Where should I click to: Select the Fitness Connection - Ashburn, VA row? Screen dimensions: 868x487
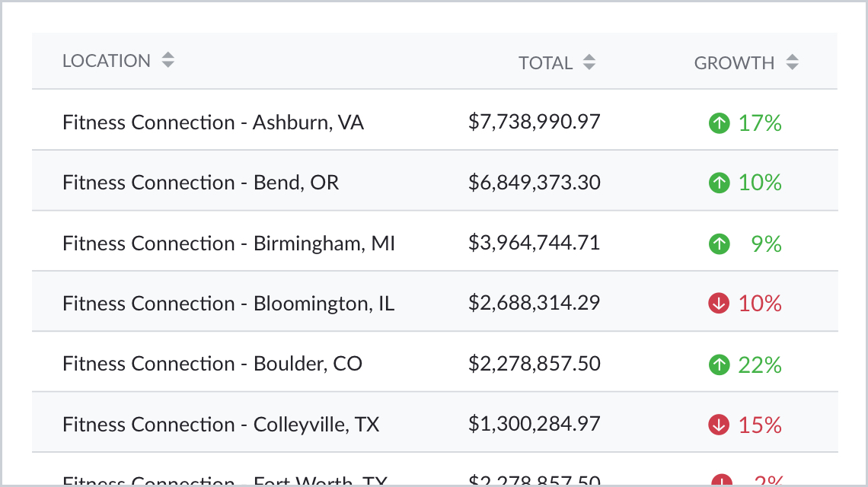(x=213, y=123)
